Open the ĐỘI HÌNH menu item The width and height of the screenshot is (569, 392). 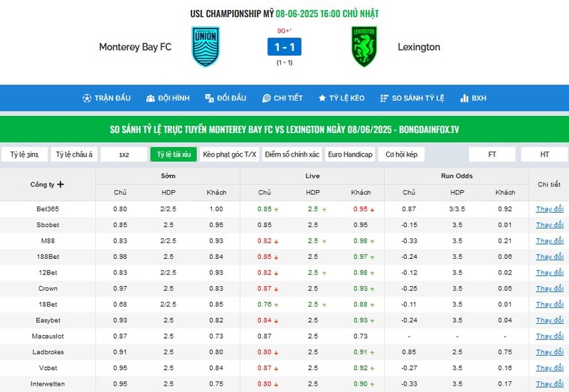coord(168,98)
